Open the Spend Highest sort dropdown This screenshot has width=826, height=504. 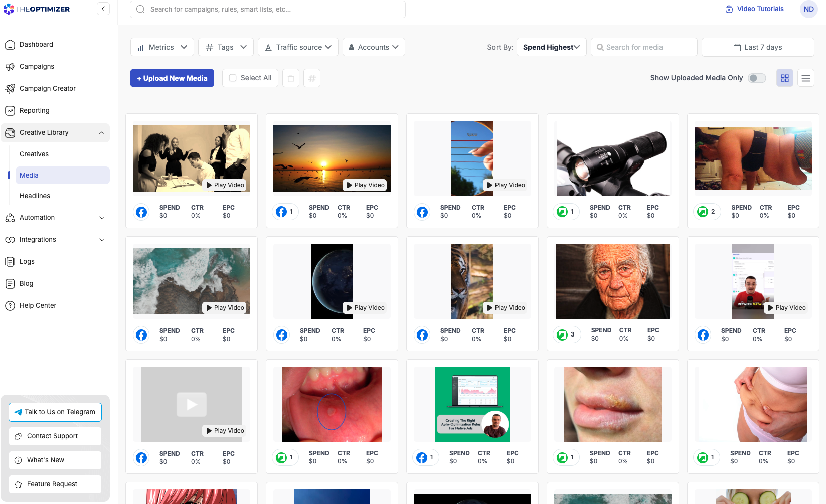(x=551, y=47)
